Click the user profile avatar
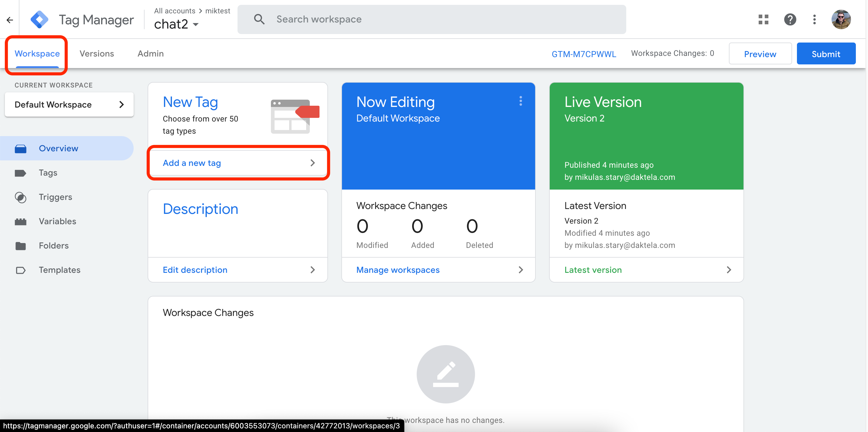This screenshot has height=432, width=868. [x=841, y=19]
